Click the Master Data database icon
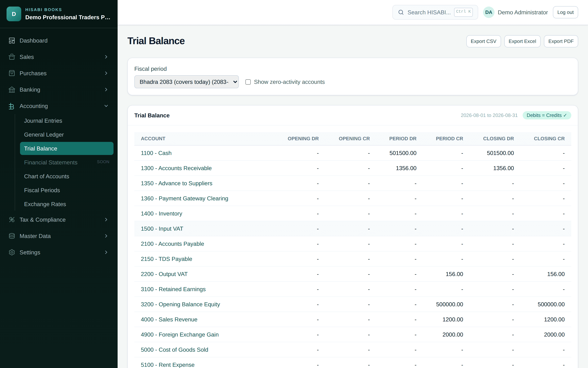The height and width of the screenshot is (368, 588). (12, 236)
